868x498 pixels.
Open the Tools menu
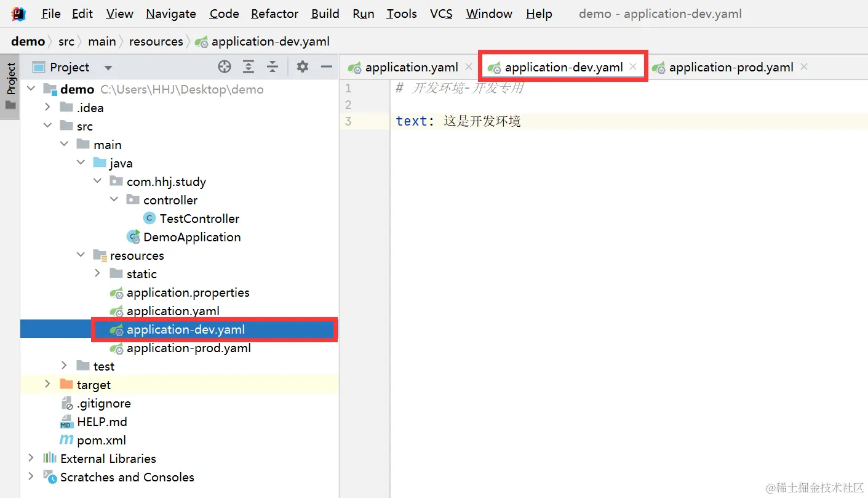402,14
